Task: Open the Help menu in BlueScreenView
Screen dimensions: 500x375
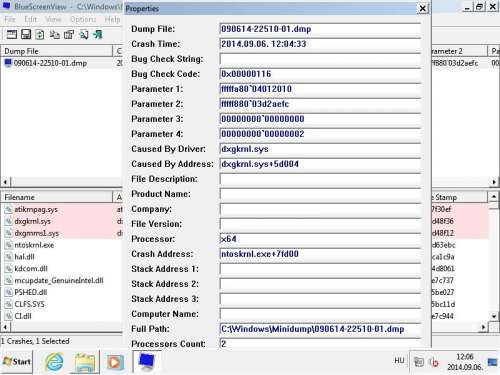Action: [112, 19]
